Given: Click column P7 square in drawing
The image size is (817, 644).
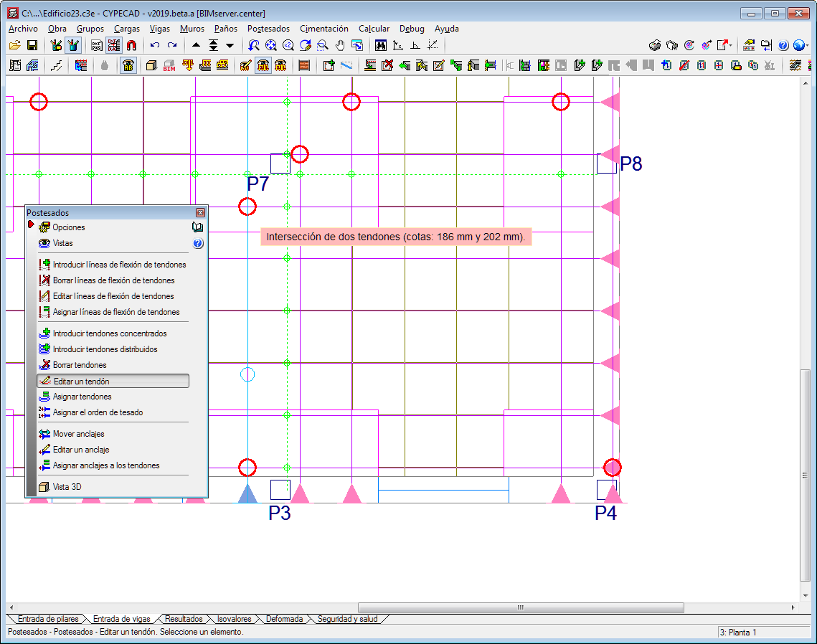Looking at the screenshot, I should point(280,164).
